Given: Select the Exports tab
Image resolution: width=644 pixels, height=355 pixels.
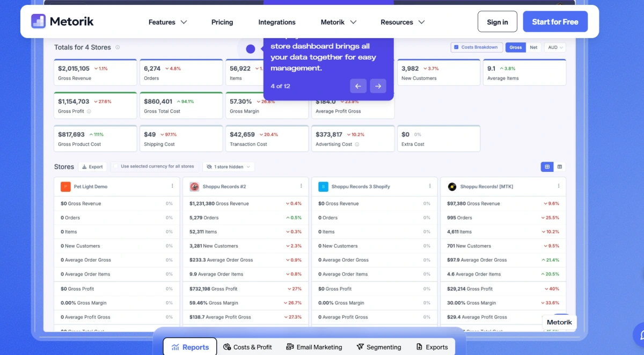Looking at the screenshot, I should (x=432, y=347).
